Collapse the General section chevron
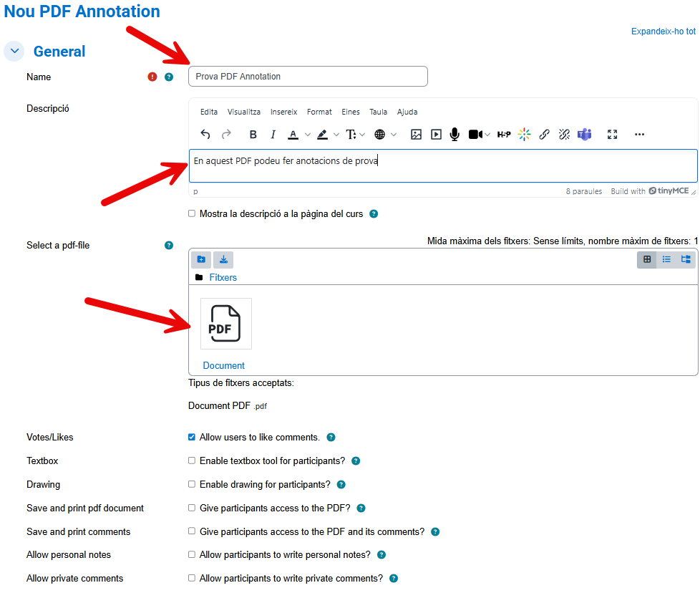The image size is (700, 593). (x=14, y=52)
